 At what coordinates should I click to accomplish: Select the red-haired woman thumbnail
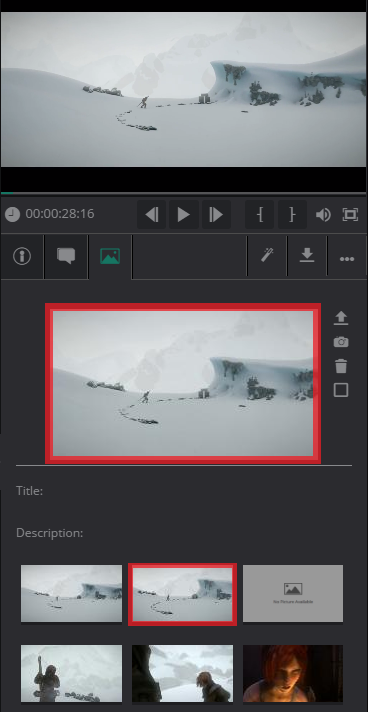coord(293,673)
